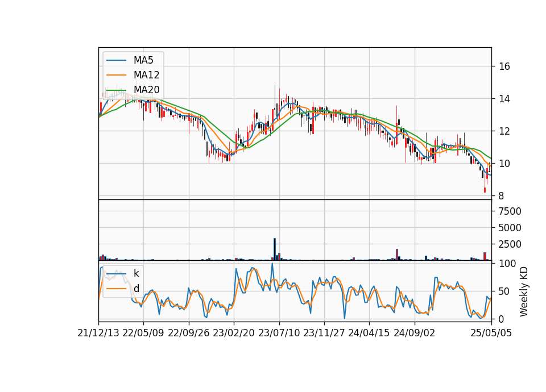Click the Weekly KD axis label

[x=524, y=291]
